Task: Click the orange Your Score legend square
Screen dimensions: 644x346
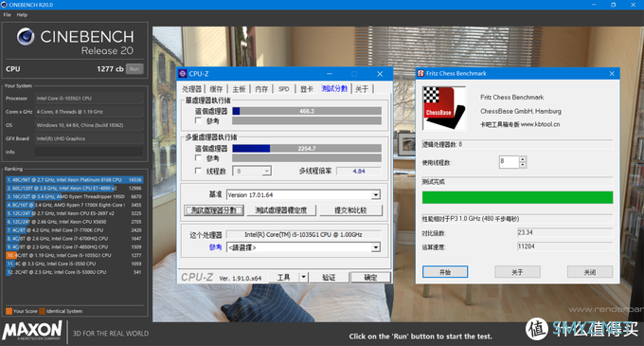Action: (9, 311)
